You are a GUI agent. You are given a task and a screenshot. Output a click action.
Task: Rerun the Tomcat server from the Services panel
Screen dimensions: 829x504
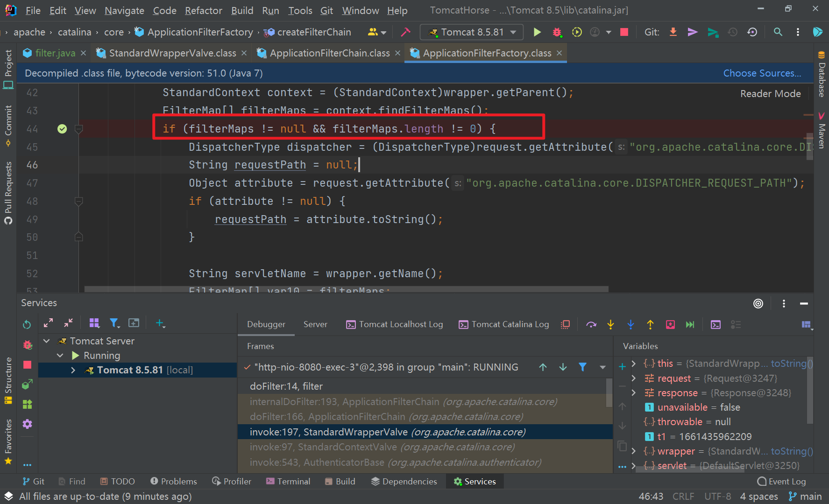[27, 323]
